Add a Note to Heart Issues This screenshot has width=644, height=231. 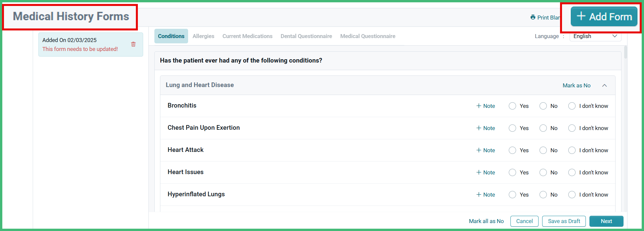485,172
